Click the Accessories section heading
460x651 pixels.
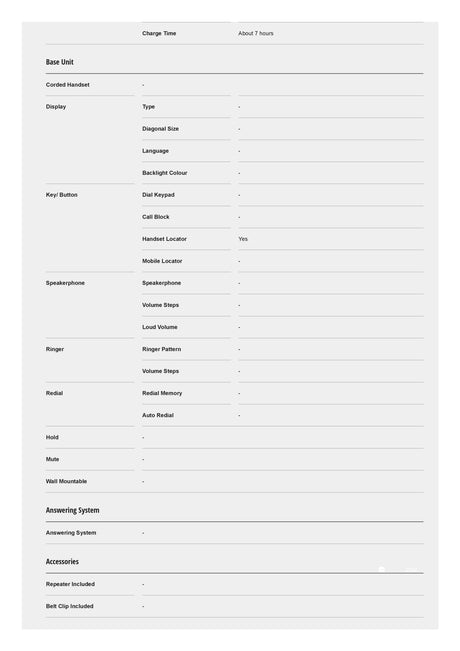(62, 561)
